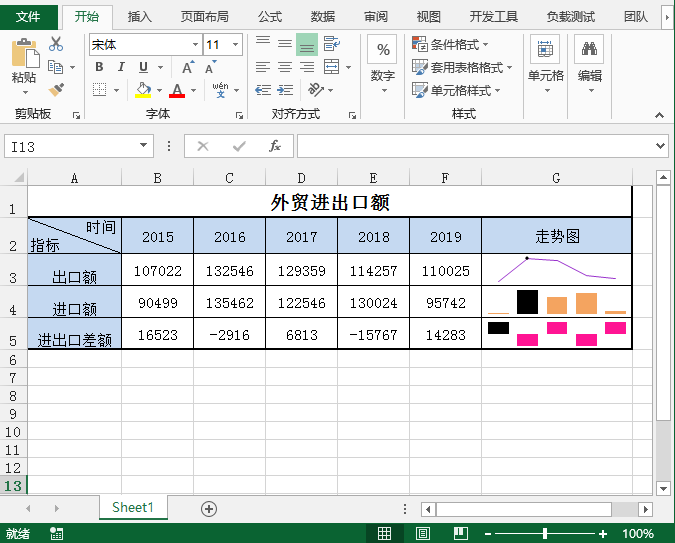Select the Sheet1 worksheet tab
This screenshot has width=675, height=543.
[x=133, y=508]
